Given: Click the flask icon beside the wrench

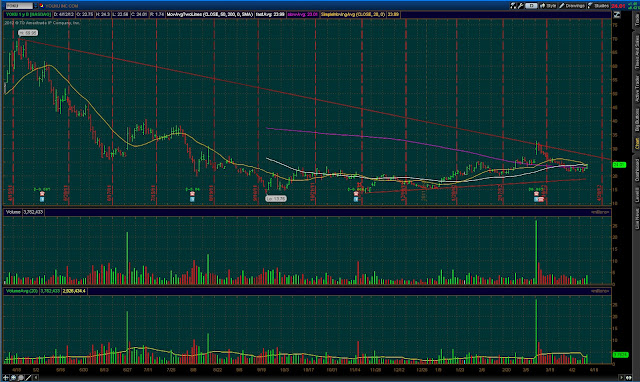Looking at the screenshot, I should point(513,6).
